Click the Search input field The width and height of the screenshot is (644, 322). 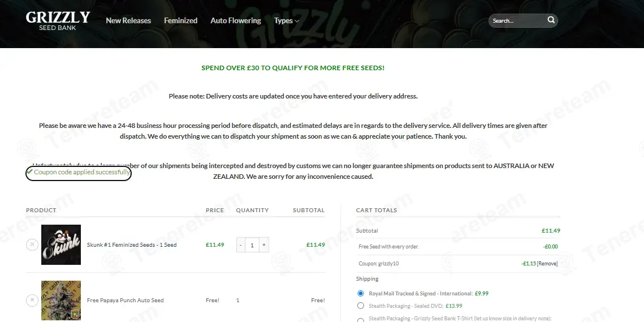pyautogui.click(x=517, y=20)
